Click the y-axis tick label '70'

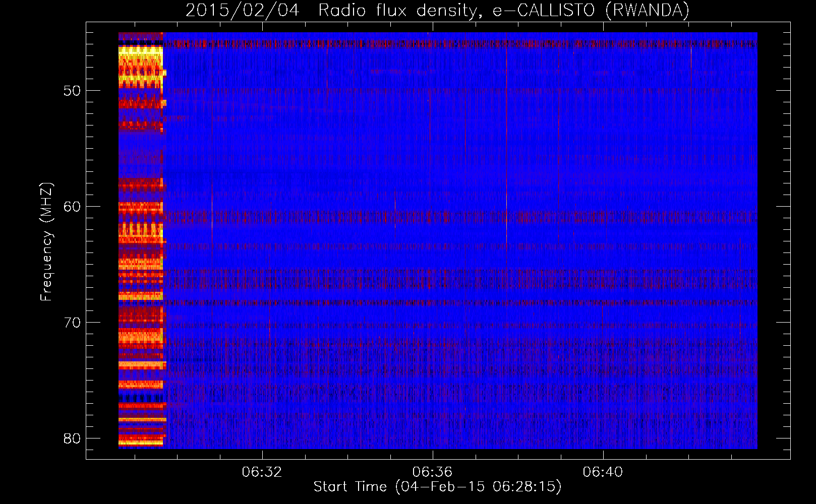(x=72, y=323)
